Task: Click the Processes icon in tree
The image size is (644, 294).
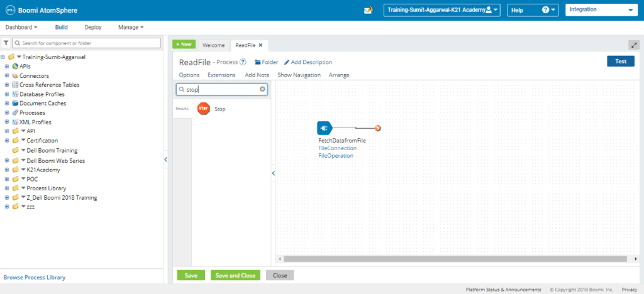Action: (x=15, y=112)
